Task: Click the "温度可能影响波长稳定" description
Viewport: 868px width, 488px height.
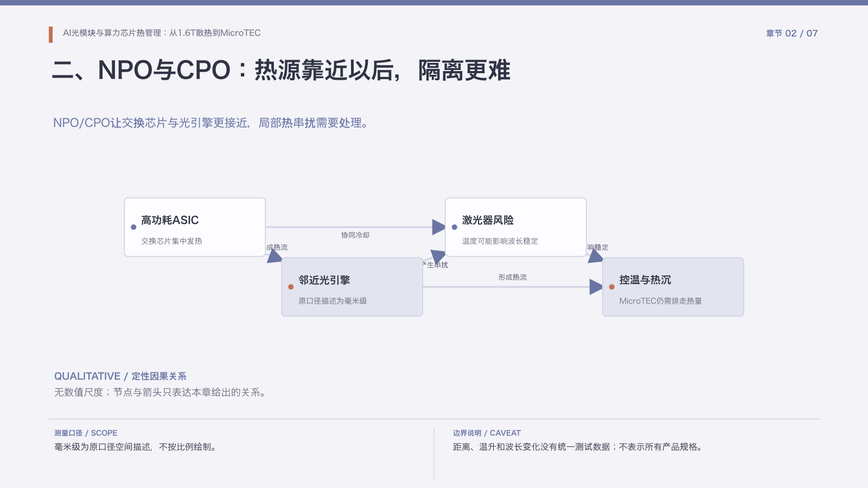Action: (x=500, y=241)
